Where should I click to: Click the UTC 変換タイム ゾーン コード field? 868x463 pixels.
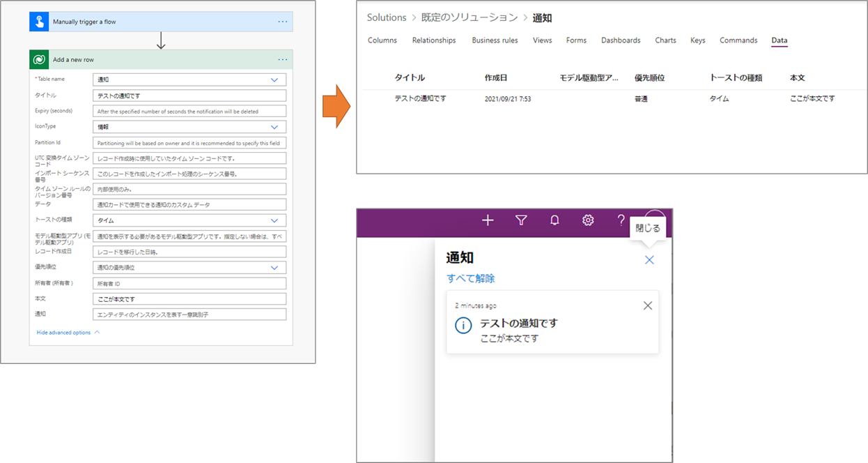click(189, 158)
